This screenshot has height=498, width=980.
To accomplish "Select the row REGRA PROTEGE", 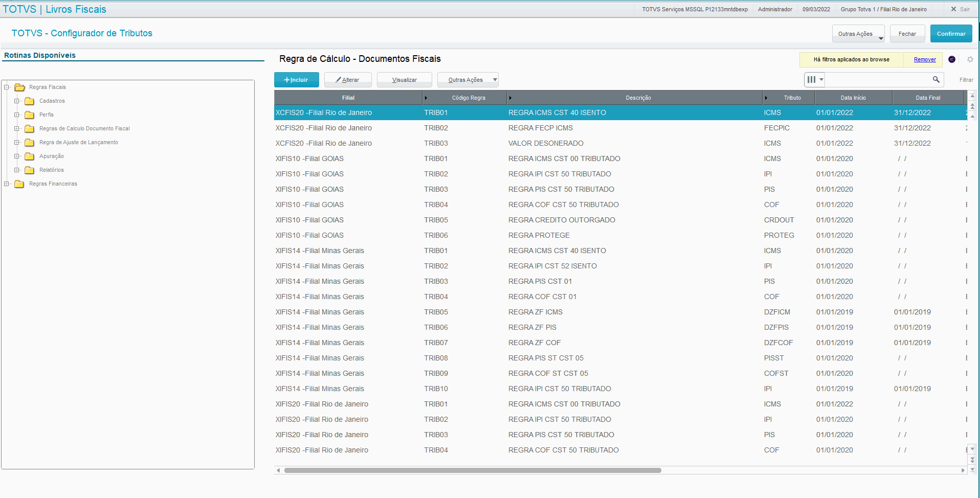I will pyautogui.click(x=620, y=235).
